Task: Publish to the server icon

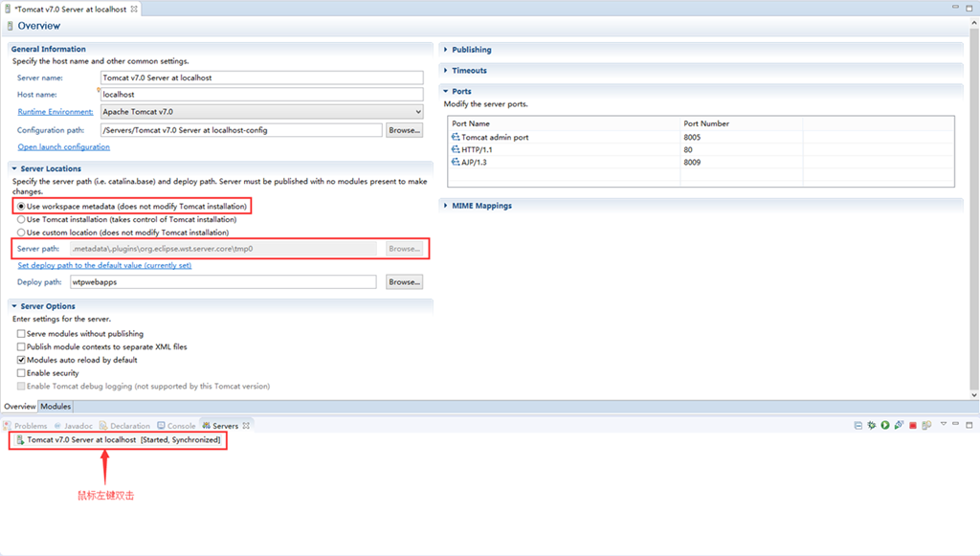Action: coord(926,426)
